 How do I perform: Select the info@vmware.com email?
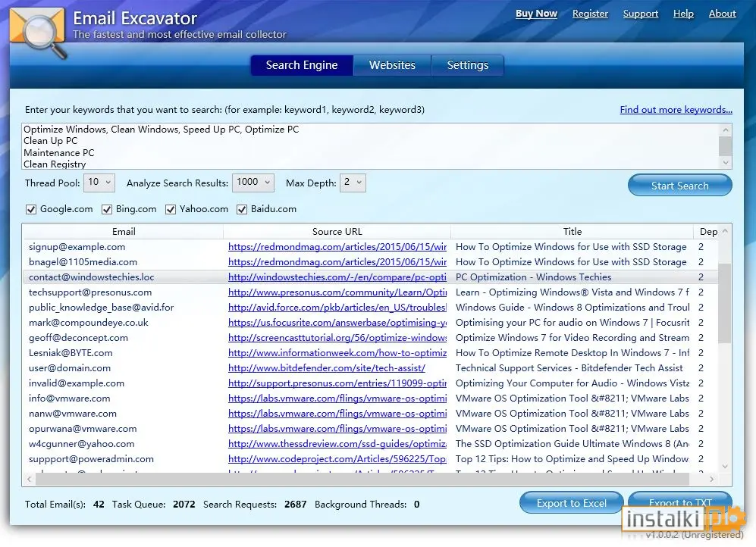(x=70, y=399)
